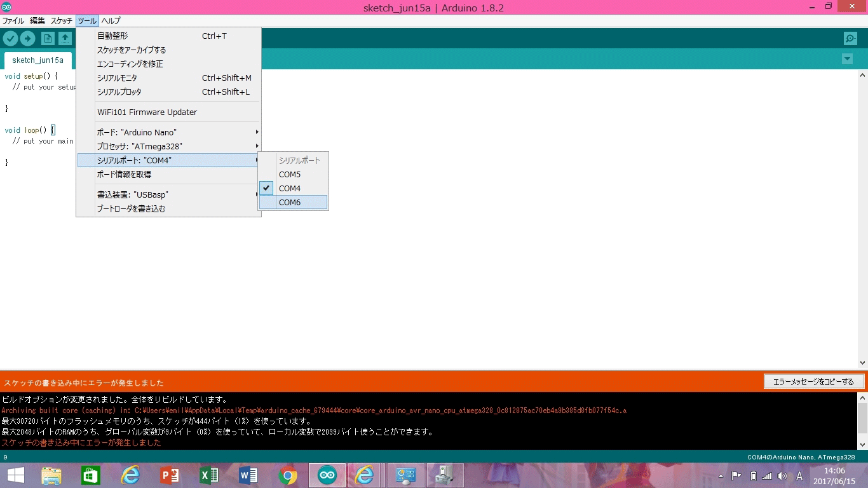Open シリアルモニタ from the menu

tap(168, 78)
